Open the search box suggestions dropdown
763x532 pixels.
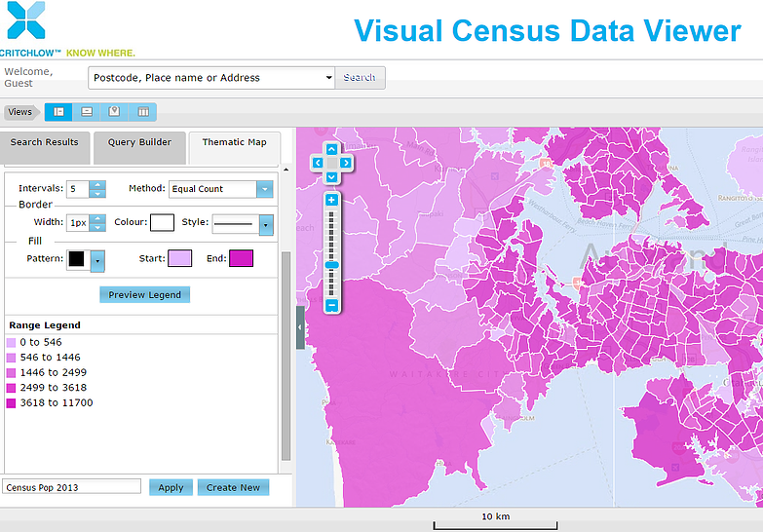[x=329, y=78]
